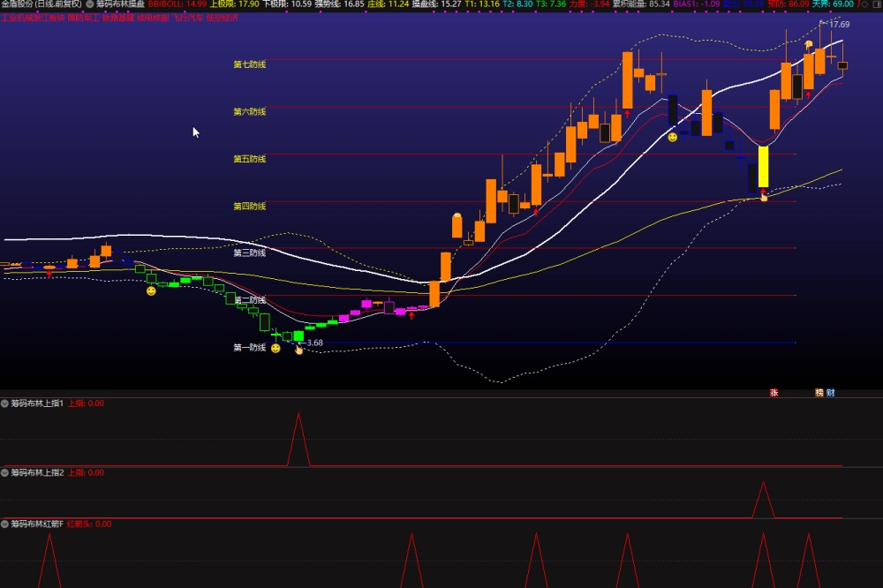Open the 核电核能 sector link
The height and width of the screenshot is (588, 883).
pyautogui.click(x=153, y=18)
